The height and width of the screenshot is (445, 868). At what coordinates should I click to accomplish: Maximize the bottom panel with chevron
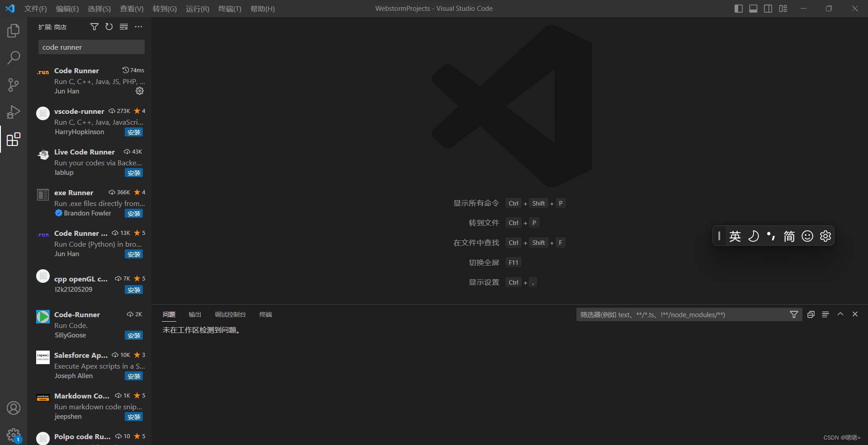[x=840, y=314]
